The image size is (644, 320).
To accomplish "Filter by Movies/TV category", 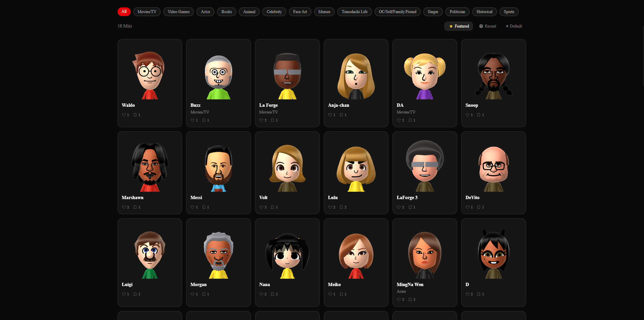I will click(147, 12).
